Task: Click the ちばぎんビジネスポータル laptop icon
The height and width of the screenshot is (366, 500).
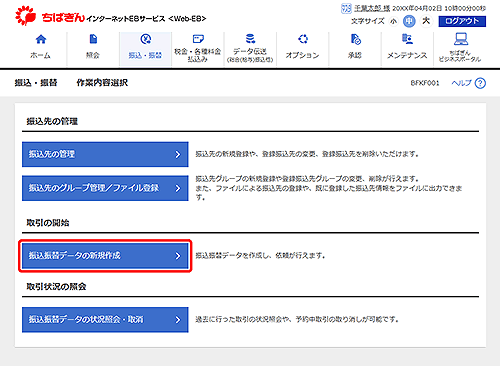Action: (460, 39)
